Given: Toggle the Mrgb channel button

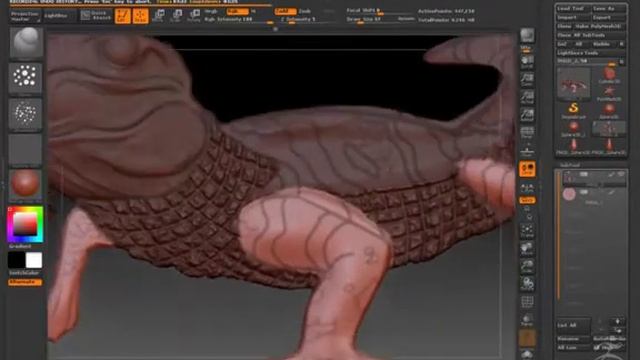Looking at the screenshot, I should tap(211, 11).
